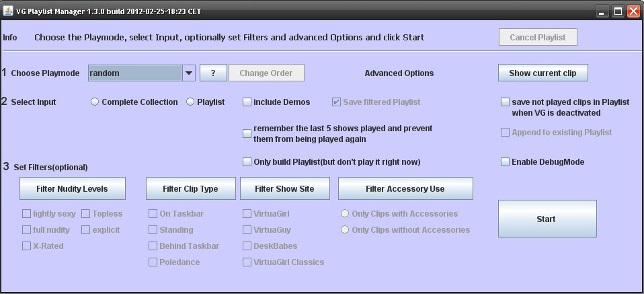Check the On Taskbar clip type
The image size is (644, 294).
[x=153, y=214]
